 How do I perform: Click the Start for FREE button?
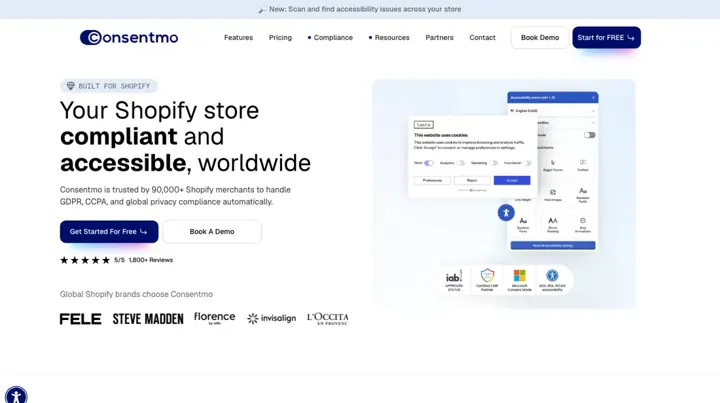point(607,38)
